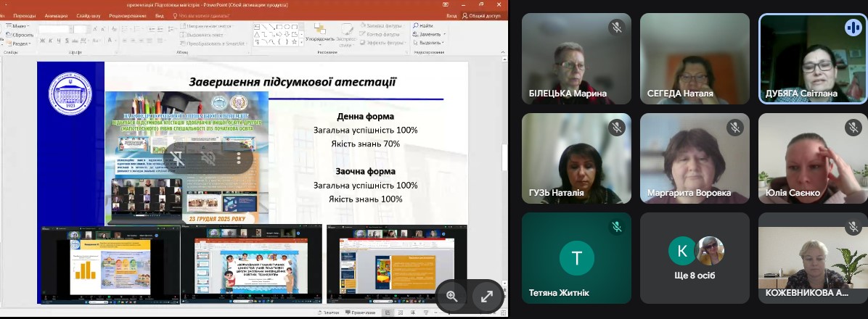The width and height of the screenshot is (868, 319).
Task: Click muted mic icon on Юлія Саєнко tile
Action: [853, 128]
